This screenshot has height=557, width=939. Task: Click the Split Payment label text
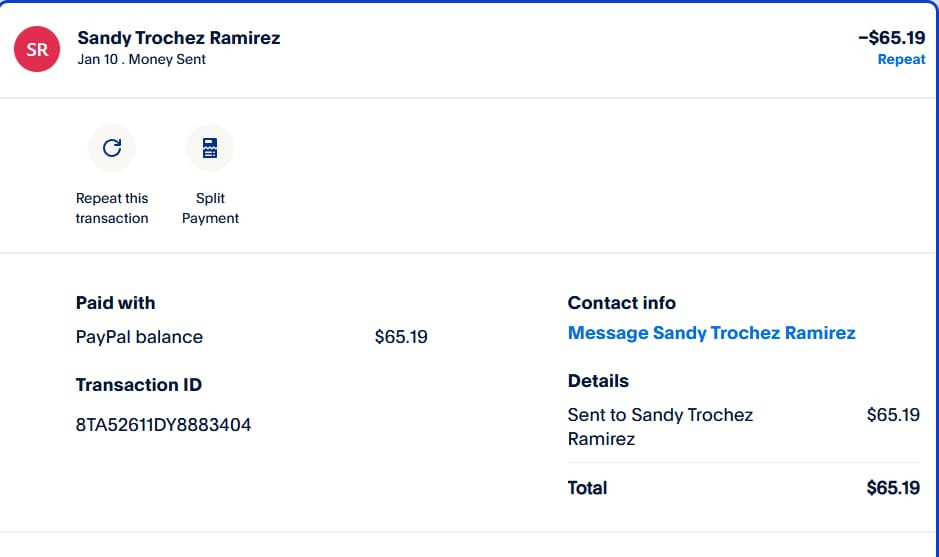[210, 208]
